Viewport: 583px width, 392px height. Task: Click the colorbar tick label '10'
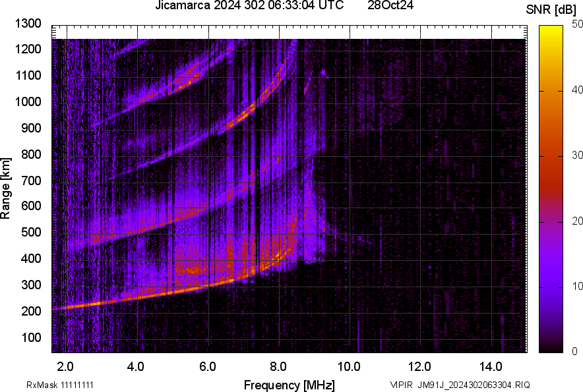tap(578, 287)
